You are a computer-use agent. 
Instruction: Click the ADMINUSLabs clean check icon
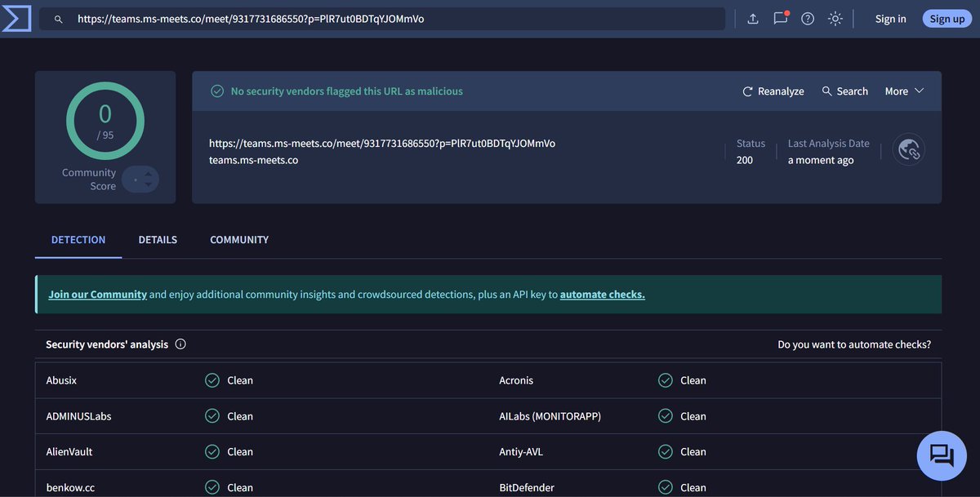point(212,416)
